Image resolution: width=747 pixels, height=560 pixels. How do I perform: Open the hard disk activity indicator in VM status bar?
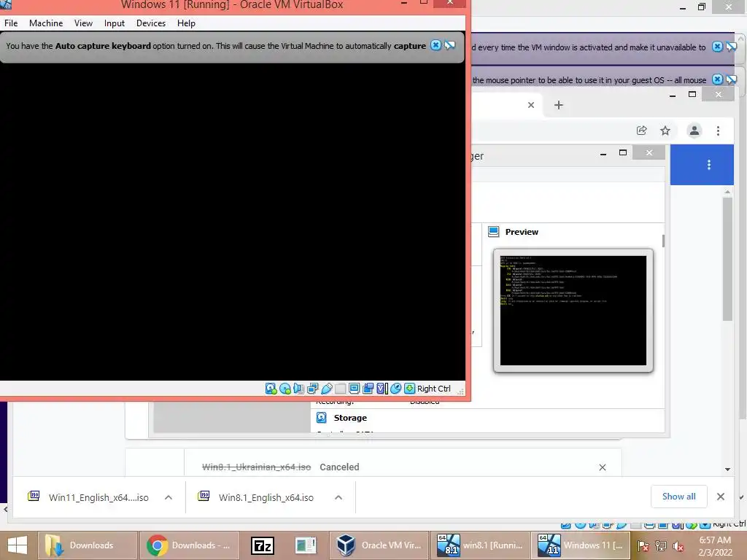click(271, 389)
